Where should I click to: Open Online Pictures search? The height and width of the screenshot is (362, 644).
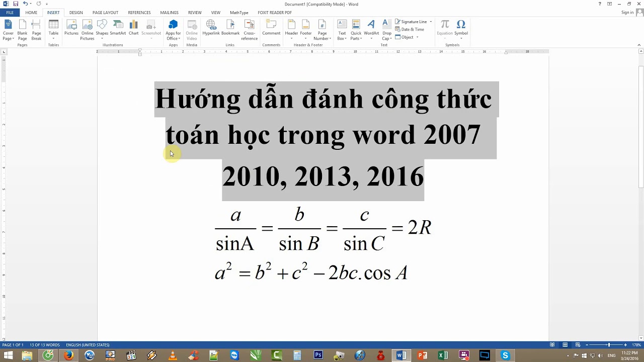pos(87,30)
